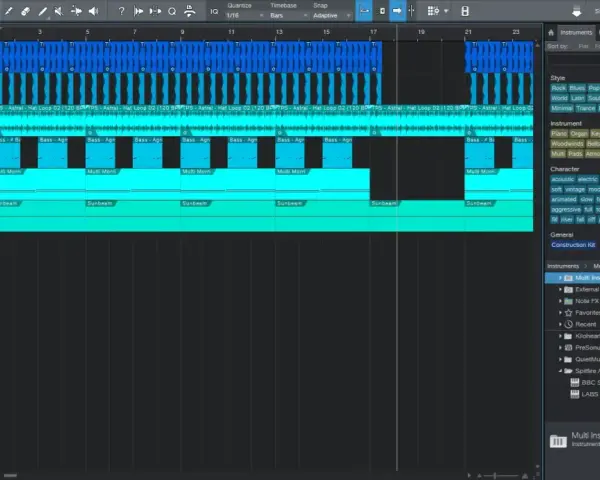Expand the Favorites folder
This screenshot has width=600, height=480.
[x=560, y=313]
